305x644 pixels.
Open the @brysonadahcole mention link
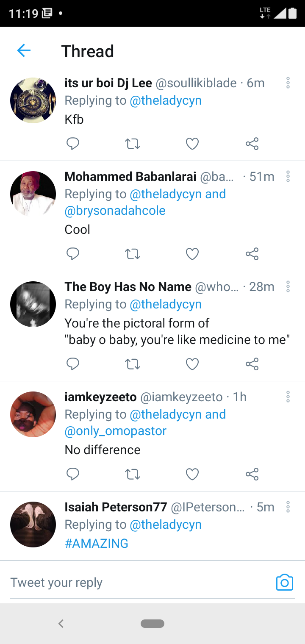115,211
